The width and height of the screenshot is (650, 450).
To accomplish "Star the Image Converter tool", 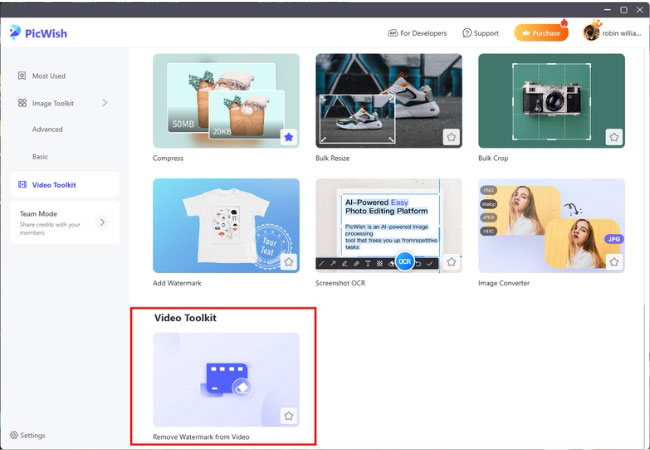I will pyautogui.click(x=613, y=262).
